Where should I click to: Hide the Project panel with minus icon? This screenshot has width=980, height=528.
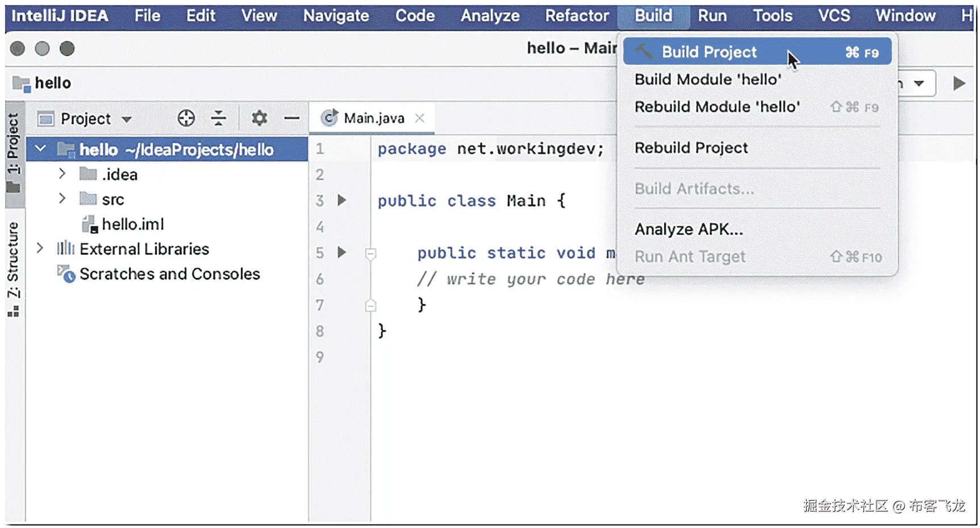[291, 118]
